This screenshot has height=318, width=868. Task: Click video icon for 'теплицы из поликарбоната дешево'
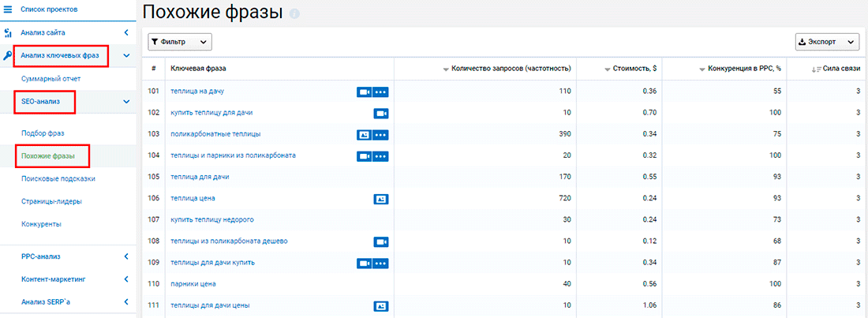(381, 241)
